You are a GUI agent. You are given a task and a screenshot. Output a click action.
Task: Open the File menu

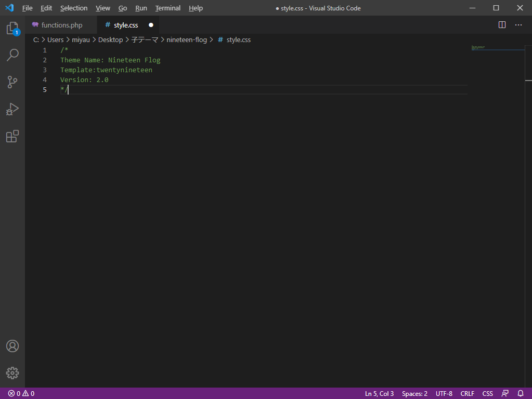[28, 8]
